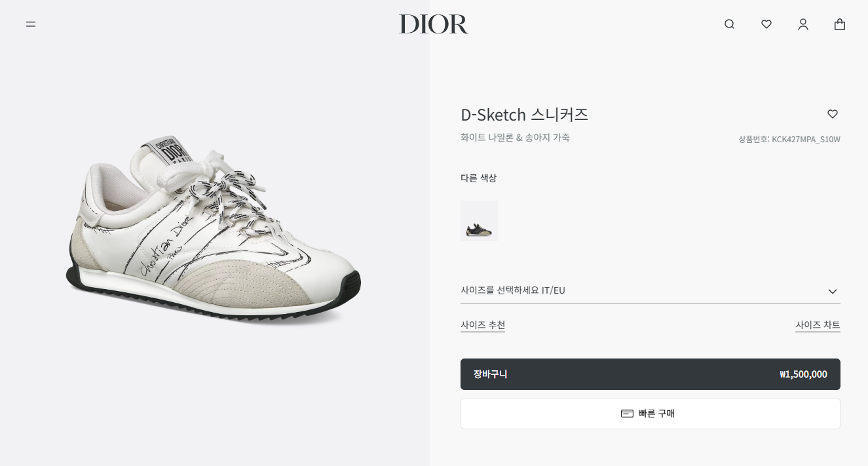868x466 pixels.
Task: Click the search magnifier icon
Action: coord(729,24)
